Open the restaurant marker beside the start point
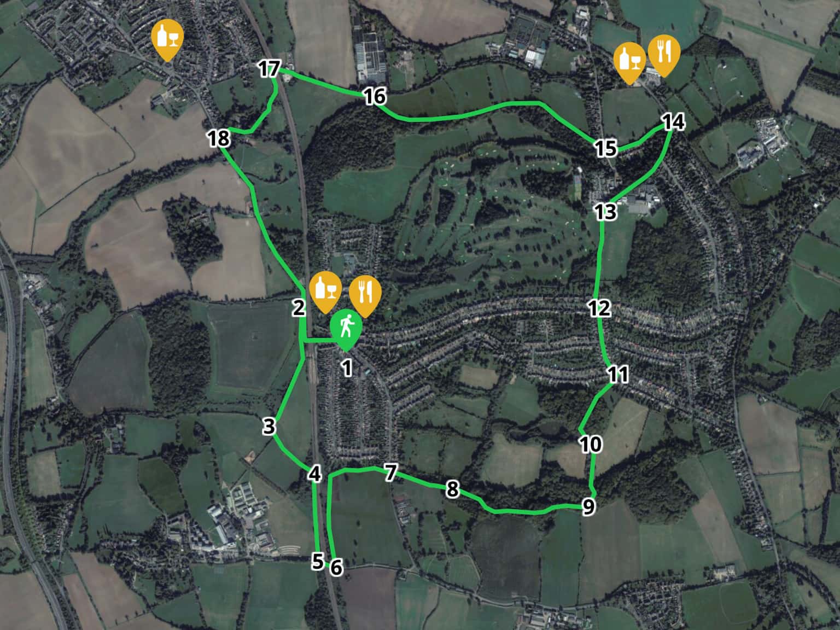 pos(365,297)
